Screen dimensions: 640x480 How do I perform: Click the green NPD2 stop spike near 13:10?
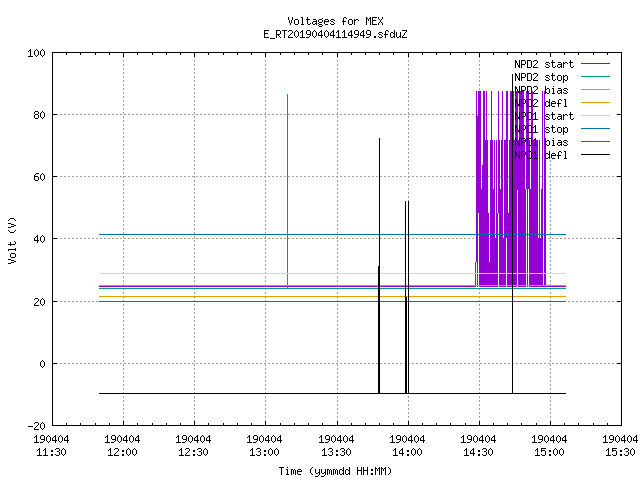click(x=287, y=191)
